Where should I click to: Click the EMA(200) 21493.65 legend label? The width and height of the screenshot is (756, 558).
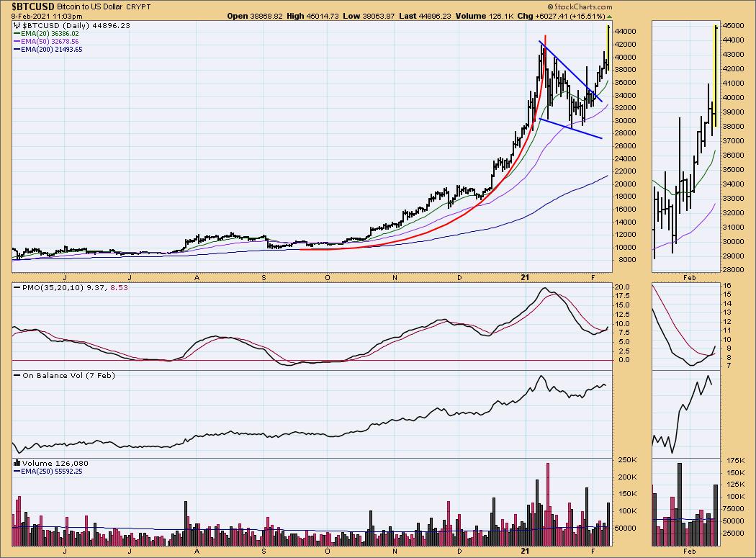tap(52, 49)
